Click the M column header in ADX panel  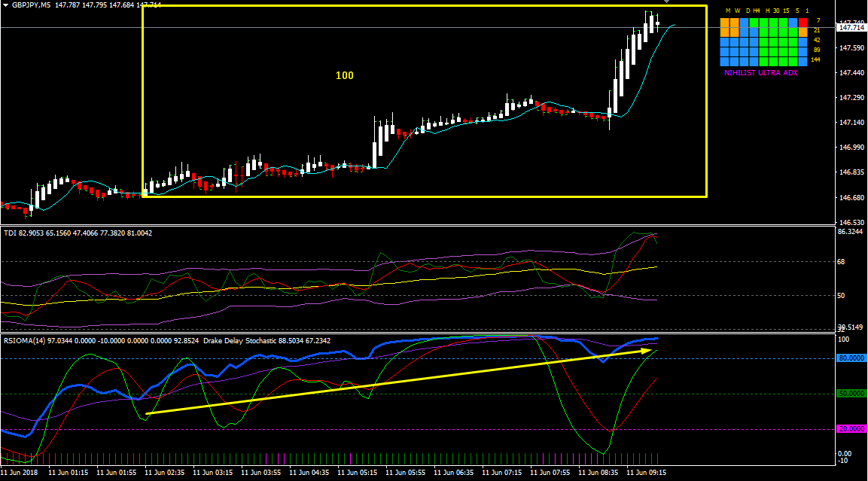[728, 11]
